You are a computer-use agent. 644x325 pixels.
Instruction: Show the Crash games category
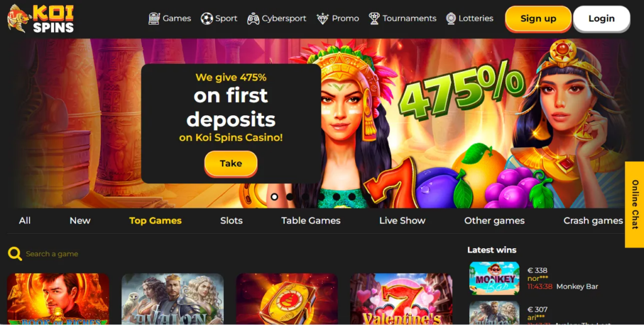pyautogui.click(x=593, y=220)
